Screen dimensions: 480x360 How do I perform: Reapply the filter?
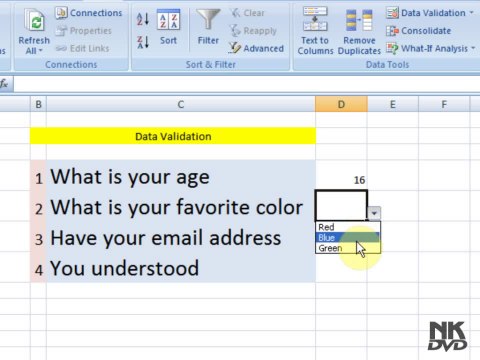[x=253, y=31]
